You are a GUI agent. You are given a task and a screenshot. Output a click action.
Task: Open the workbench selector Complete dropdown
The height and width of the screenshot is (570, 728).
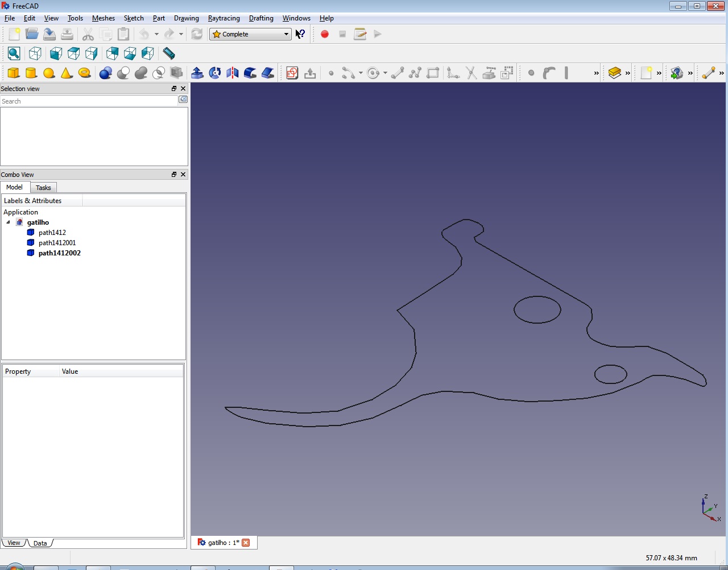(250, 34)
